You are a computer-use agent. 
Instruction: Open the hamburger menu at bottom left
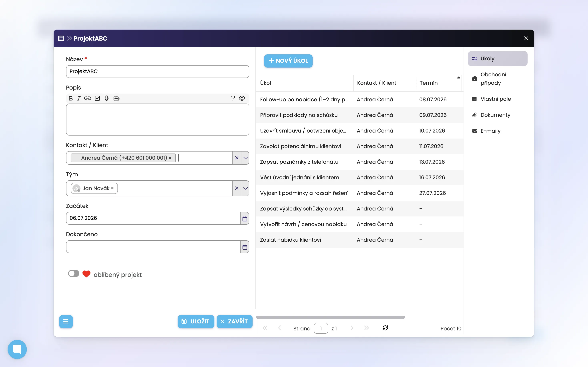tap(66, 322)
